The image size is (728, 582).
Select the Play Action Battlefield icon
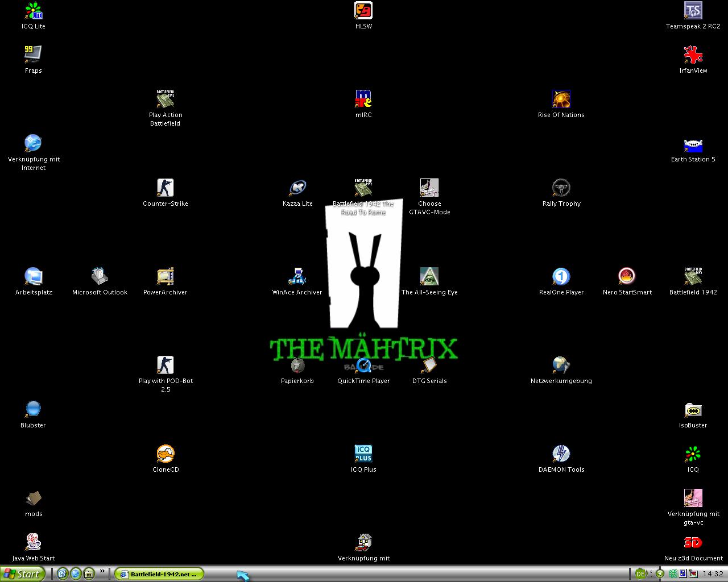(x=166, y=108)
